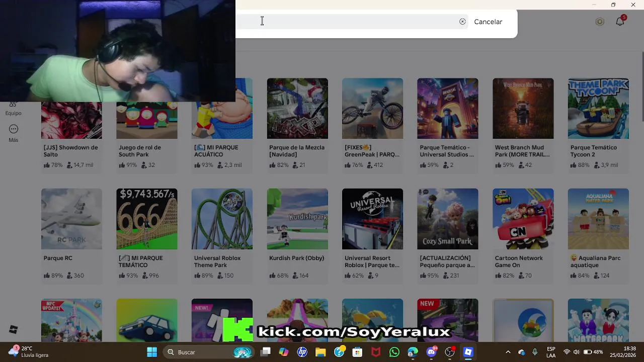Viewport: 644px width, 362px height.
Task: Open the weather widget showing 28°C
Action: (x=29, y=352)
